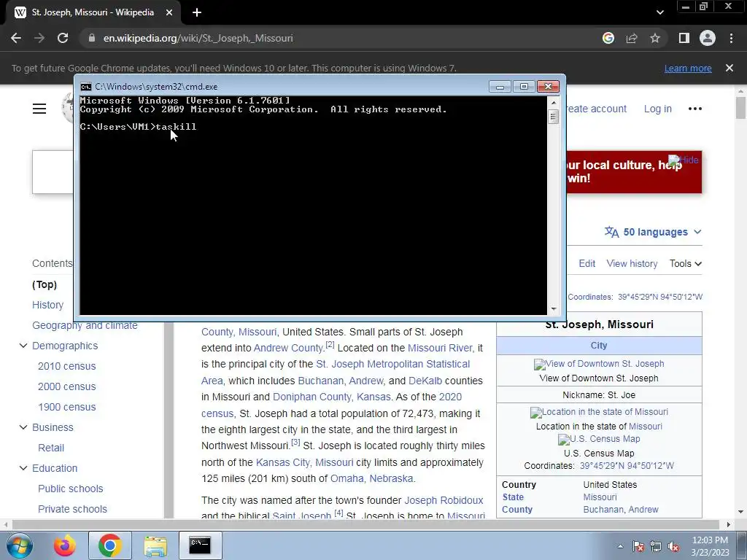
Task: Click the cmd window scroll down arrow
Action: coord(553,309)
